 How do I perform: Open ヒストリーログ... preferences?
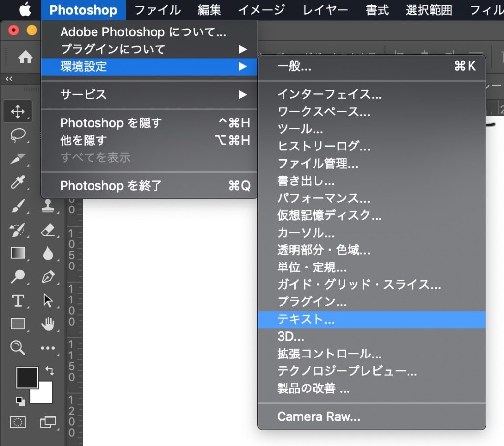[x=372, y=147]
